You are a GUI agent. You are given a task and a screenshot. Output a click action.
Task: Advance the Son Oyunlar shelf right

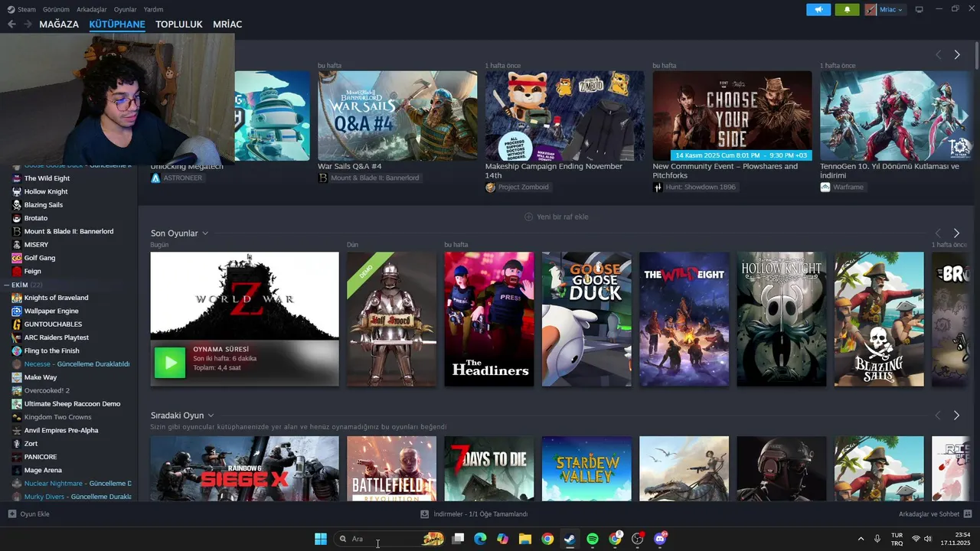[956, 233]
